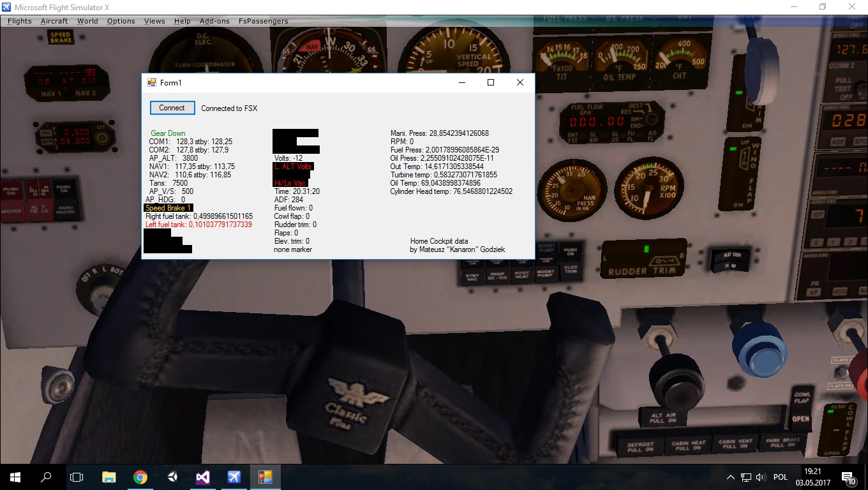Viewport: 868px width, 490px height.
Task: Open File Explorer from the taskbar
Action: [109, 477]
